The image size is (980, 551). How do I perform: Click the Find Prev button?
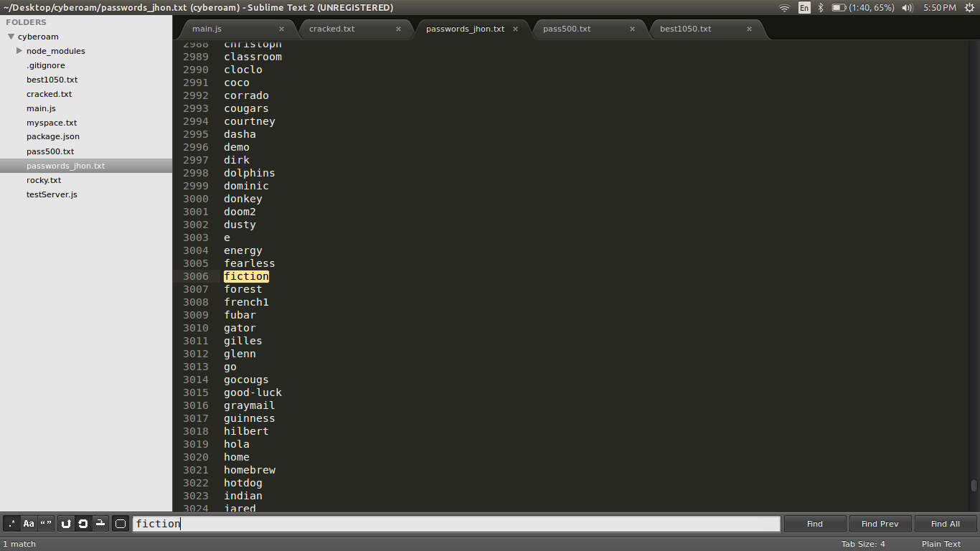pos(880,524)
